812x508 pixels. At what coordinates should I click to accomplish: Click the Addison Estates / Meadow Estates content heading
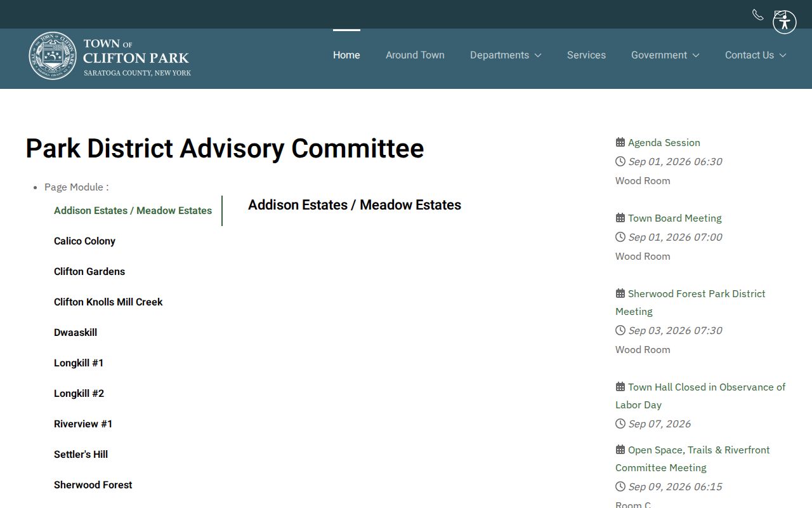355,205
